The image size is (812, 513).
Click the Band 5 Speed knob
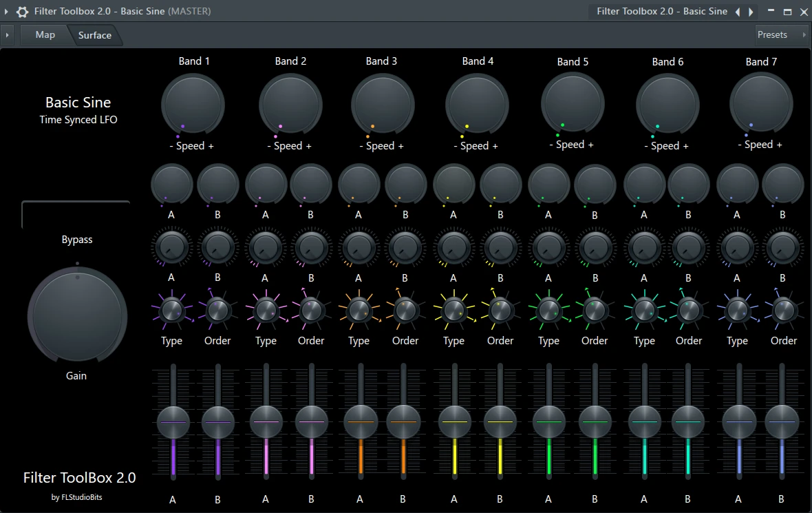coord(573,104)
